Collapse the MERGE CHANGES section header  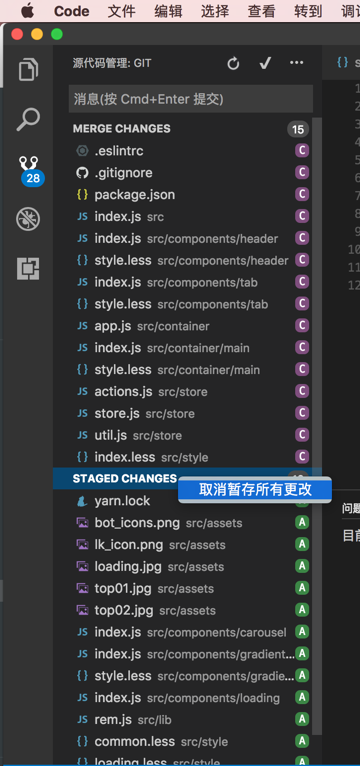tap(122, 129)
